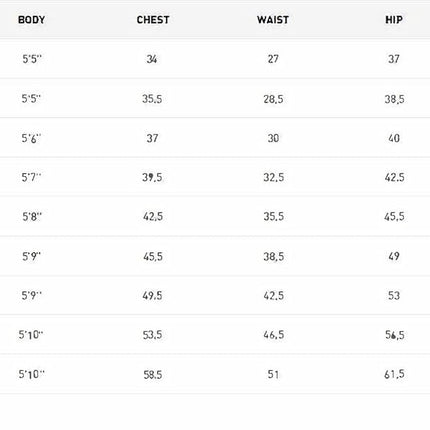Click chest value 34 in first row
The height and width of the screenshot is (430, 430).
[152, 59]
